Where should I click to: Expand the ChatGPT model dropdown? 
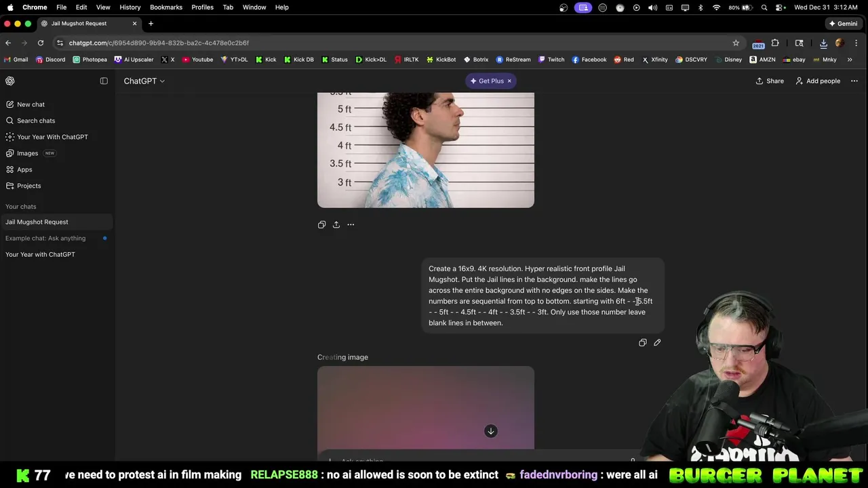(144, 81)
